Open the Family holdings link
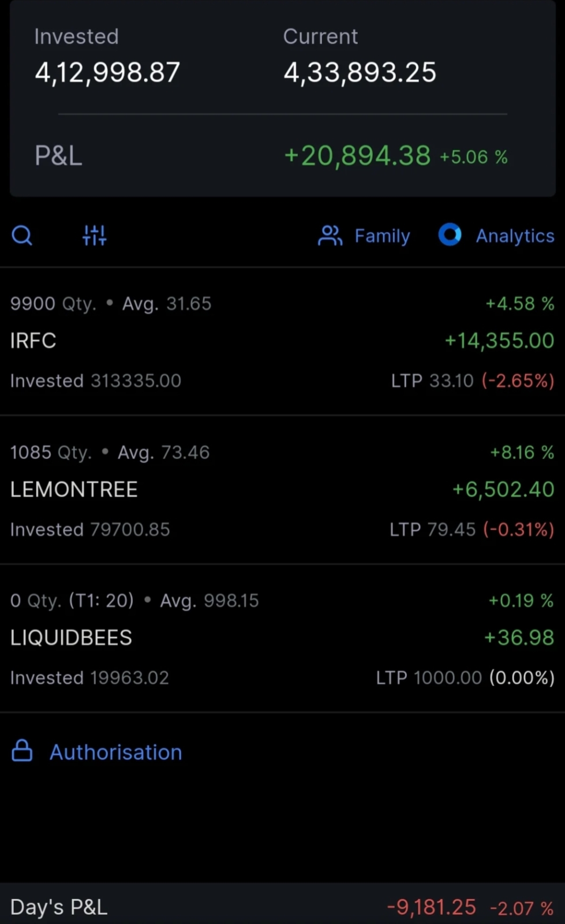 (x=382, y=236)
